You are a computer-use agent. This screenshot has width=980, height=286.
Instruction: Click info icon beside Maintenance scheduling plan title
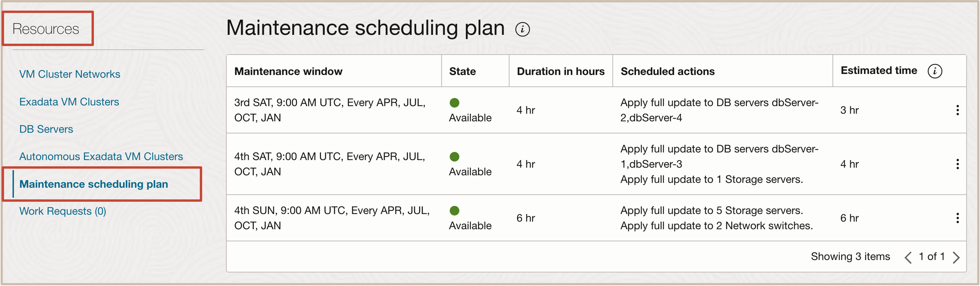point(522,29)
